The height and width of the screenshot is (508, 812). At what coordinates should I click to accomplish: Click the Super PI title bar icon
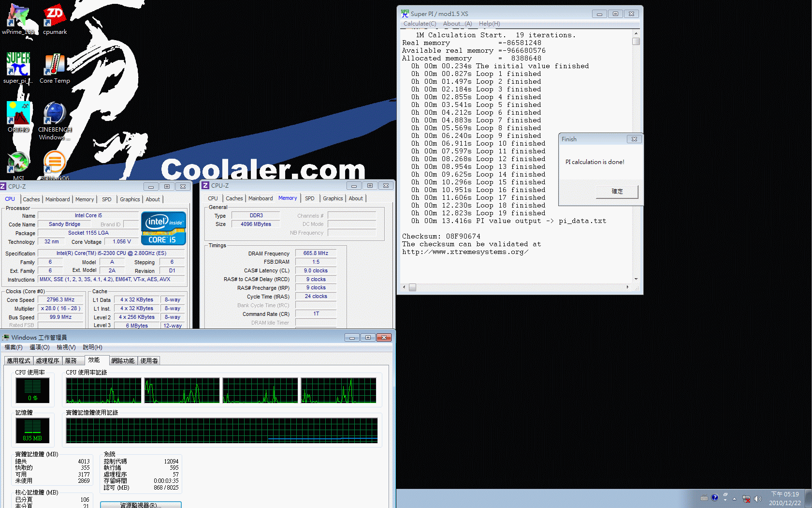[405, 14]
